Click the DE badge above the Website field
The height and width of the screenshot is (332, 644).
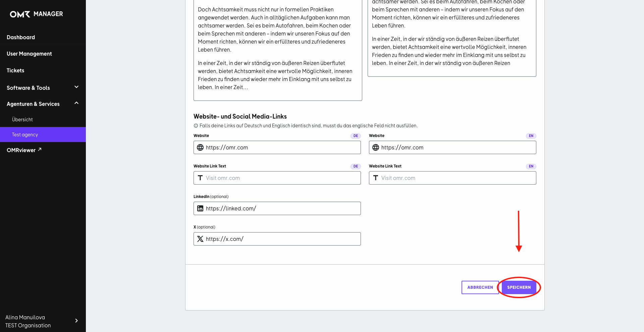pyautogui.click(x=356, y=136)
